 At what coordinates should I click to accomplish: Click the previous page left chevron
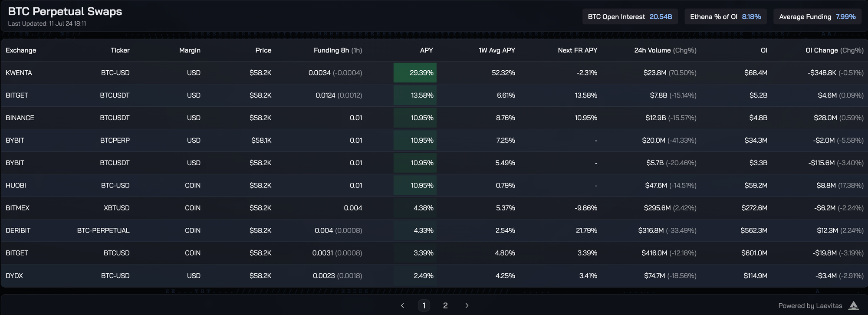(402, 305)
